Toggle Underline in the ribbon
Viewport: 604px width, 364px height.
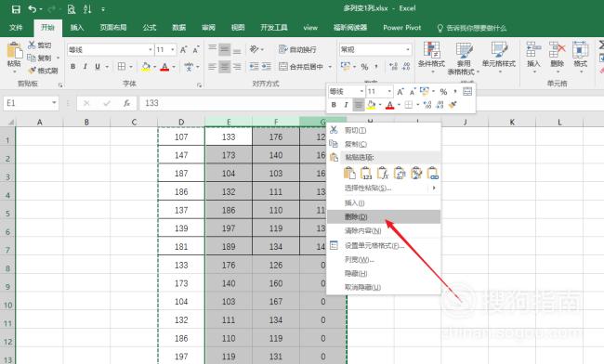(x=98, y=67)
